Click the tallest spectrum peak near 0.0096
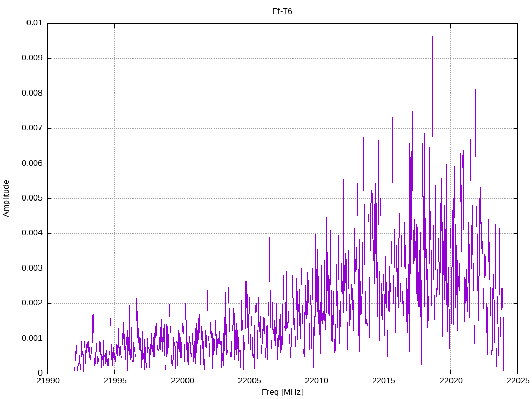This screenshot has width=532, height=399. point(432,36)
